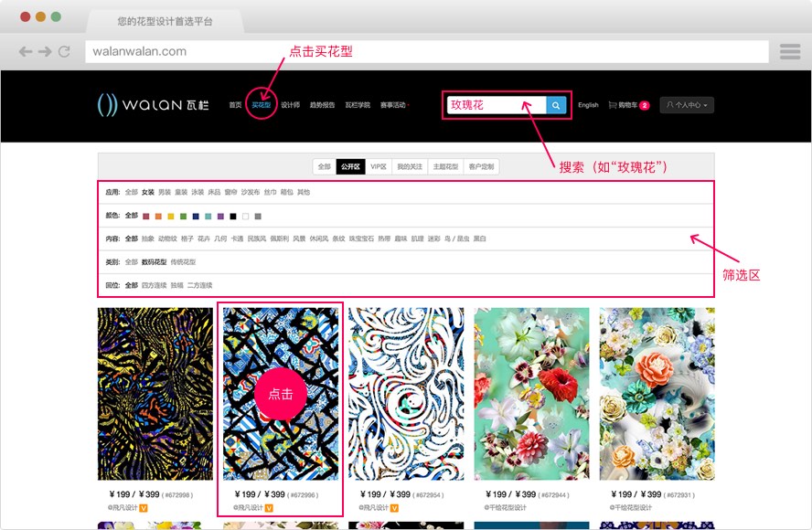The image size is (812, 530).
Task: Click the browser back arrow
Action: coord(26,52)
